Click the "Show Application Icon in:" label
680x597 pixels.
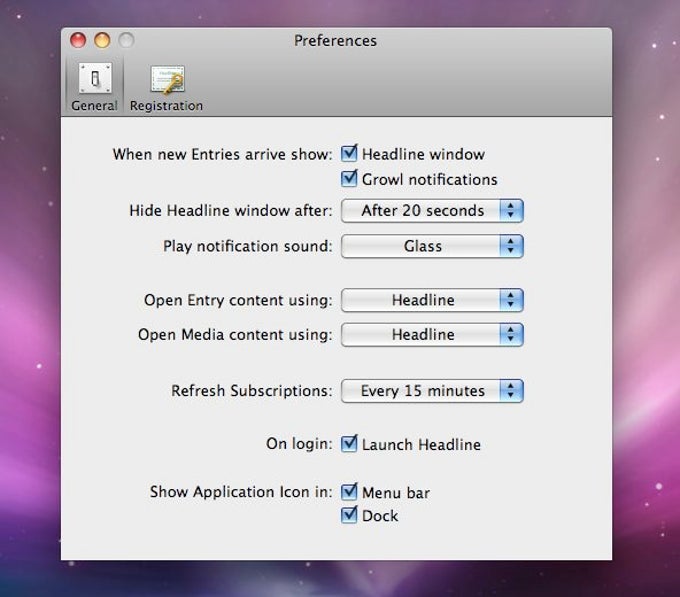(x=241, y=492)
